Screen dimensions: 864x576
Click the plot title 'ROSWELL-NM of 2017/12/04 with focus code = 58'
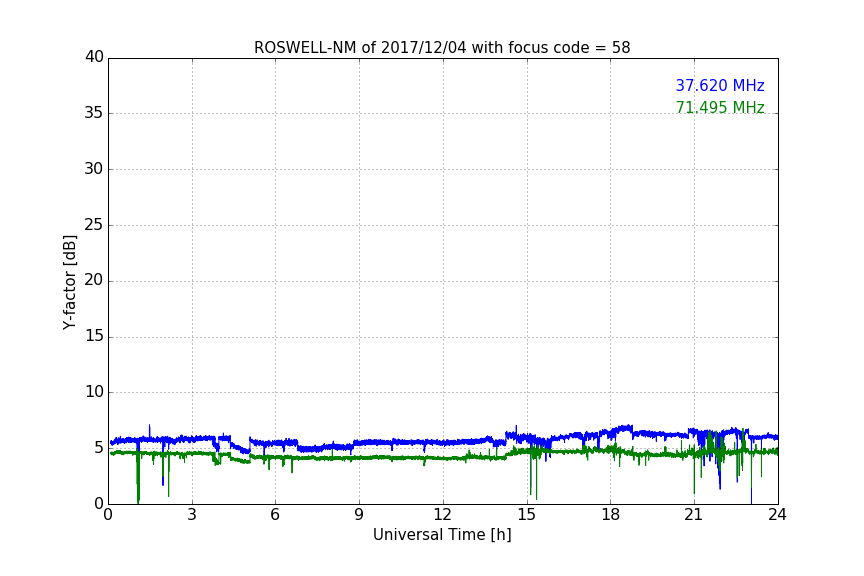(x=442, y=48)
